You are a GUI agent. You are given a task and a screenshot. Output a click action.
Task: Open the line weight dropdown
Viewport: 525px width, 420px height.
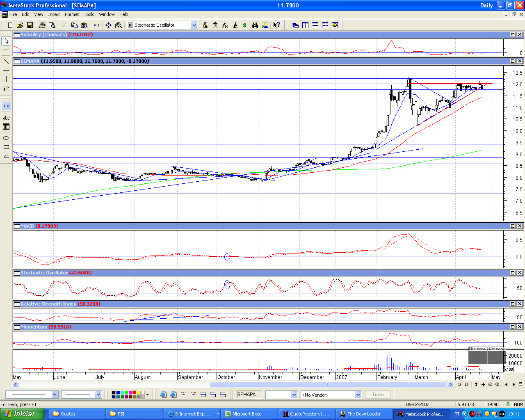[98, 395]
